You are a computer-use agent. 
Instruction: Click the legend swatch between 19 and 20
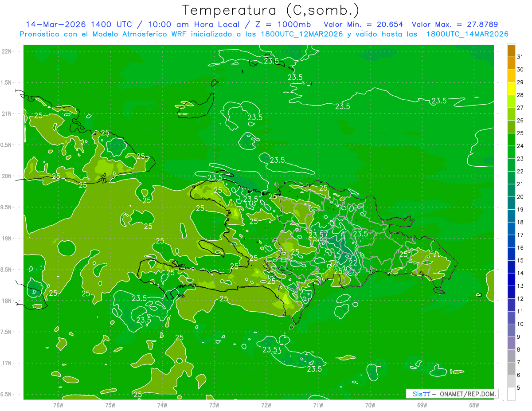click(x=511, y=203)
